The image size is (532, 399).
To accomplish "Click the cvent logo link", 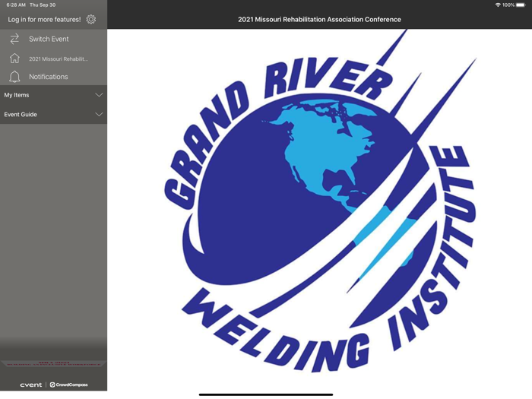I will pos(31,385).
